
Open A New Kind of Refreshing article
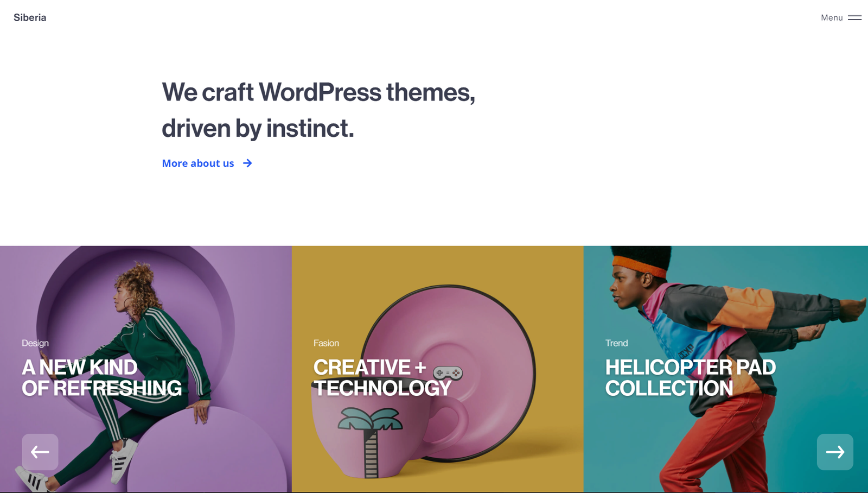pos(101,378)
